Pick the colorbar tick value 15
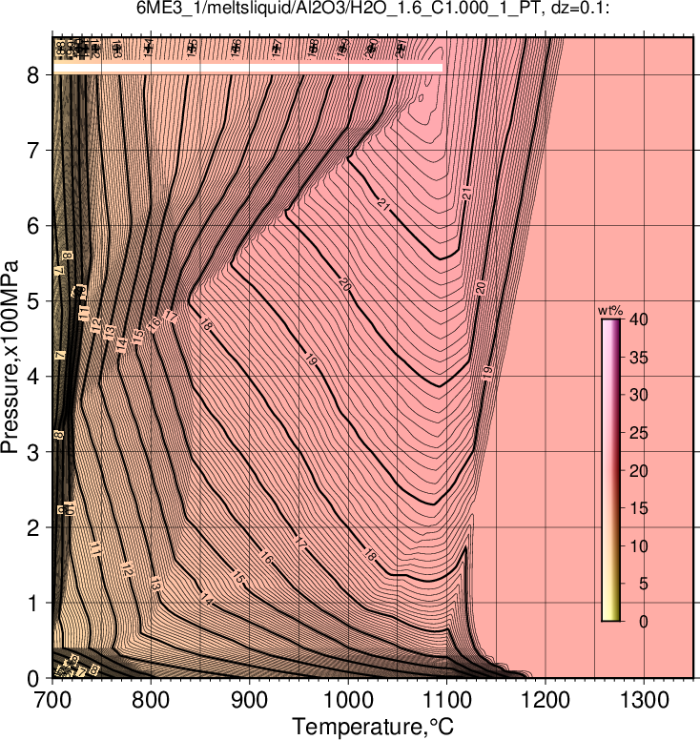 point(639,508)
